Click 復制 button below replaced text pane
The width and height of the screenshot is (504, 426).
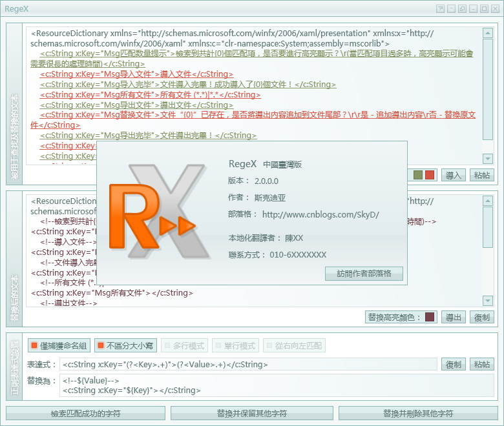[x=482, y=317]
